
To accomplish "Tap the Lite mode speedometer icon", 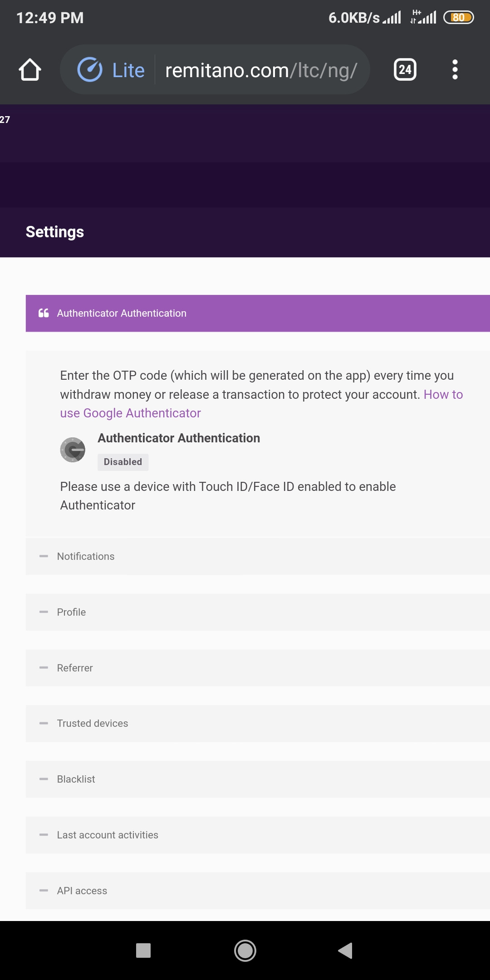I will coord(90,70).
